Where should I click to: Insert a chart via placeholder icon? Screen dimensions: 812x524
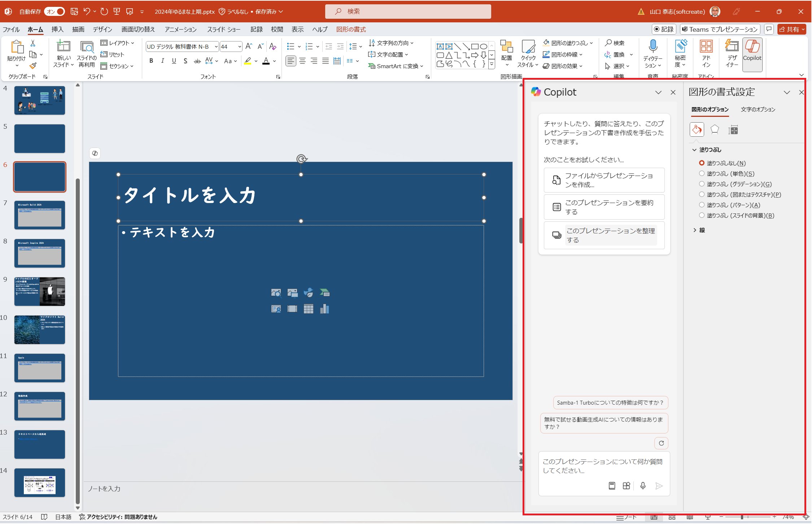point(324,309)
